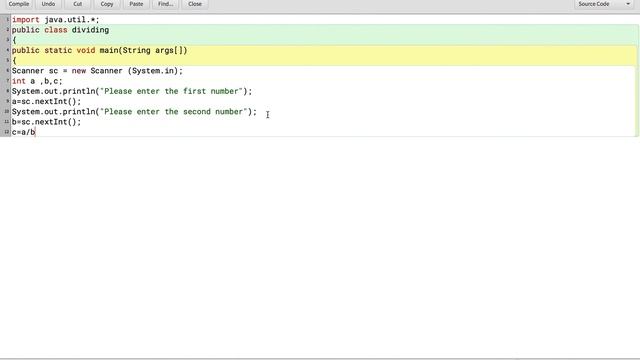Image resolution: width=640 pixels, height=360 pixels.
Task: Click the opening brace on line 5
Action: click(14, 60)
